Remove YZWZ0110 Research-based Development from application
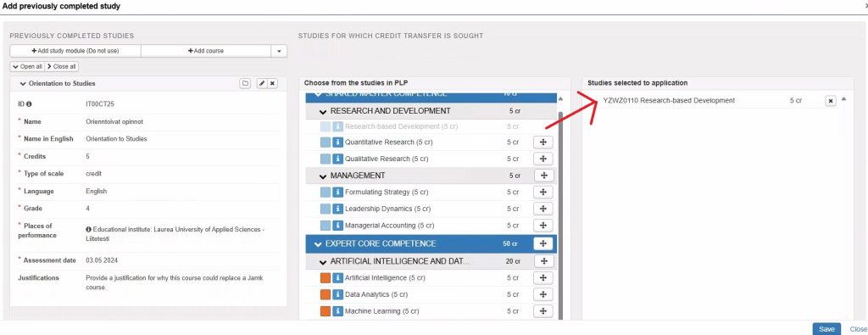 click(831, 101)
